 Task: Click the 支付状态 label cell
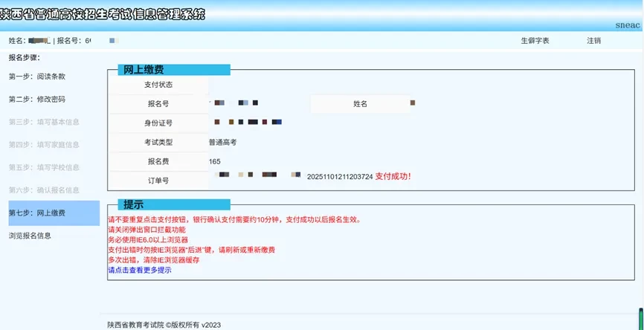click(158, 85)
